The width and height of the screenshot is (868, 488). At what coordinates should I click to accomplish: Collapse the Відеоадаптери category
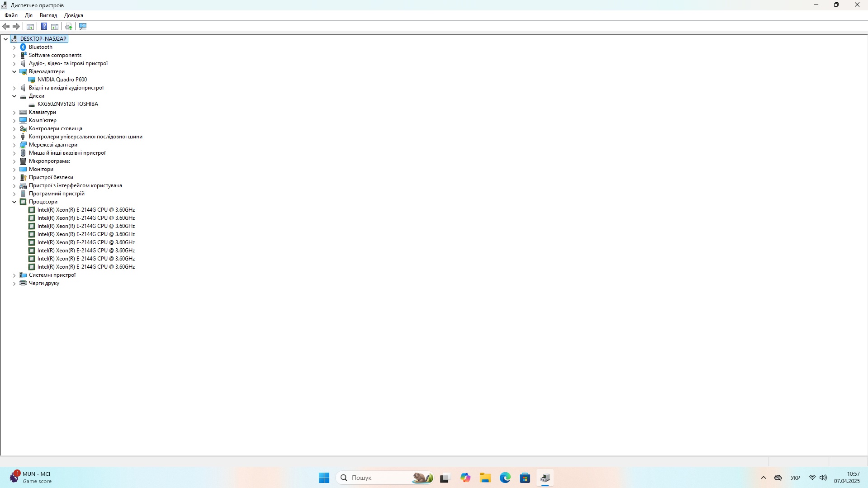point(14,71)
